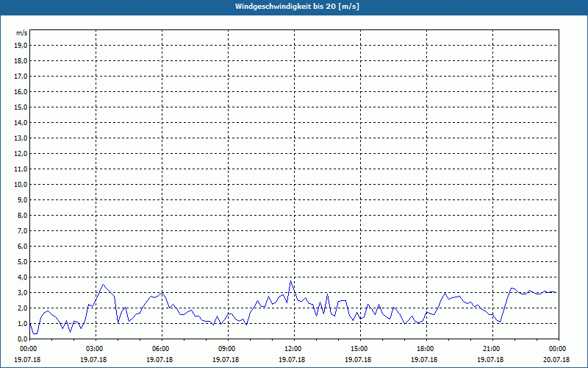Image resolution: width=588 pixels, height=368 pixels.
Task: Pick the '4,0' y-axis value
Action: pos(22,277)
